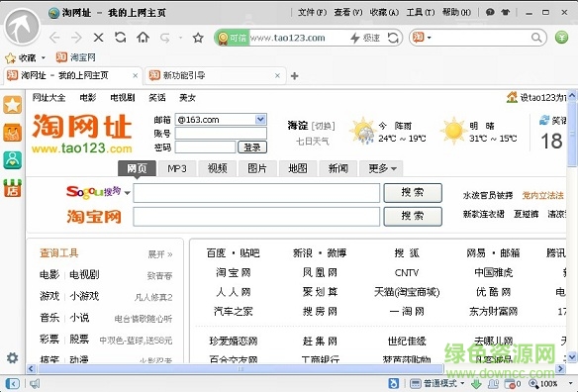Click the address bar URL field
This screenshot has height=392, width=578.
[x=299, y=38]
